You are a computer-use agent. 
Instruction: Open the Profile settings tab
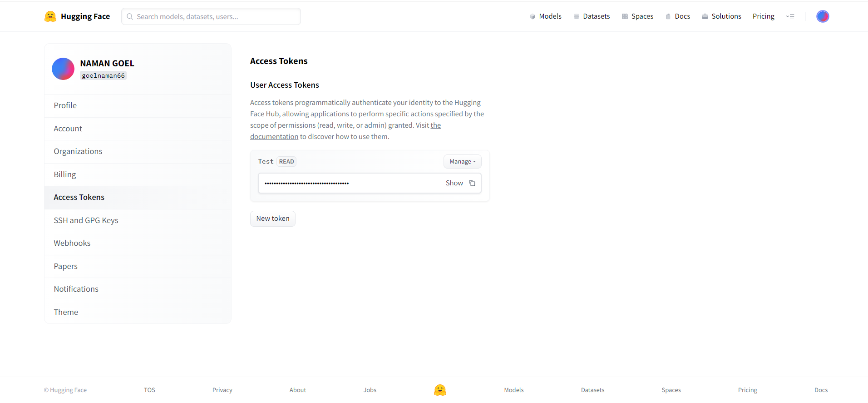pos(138,105)
